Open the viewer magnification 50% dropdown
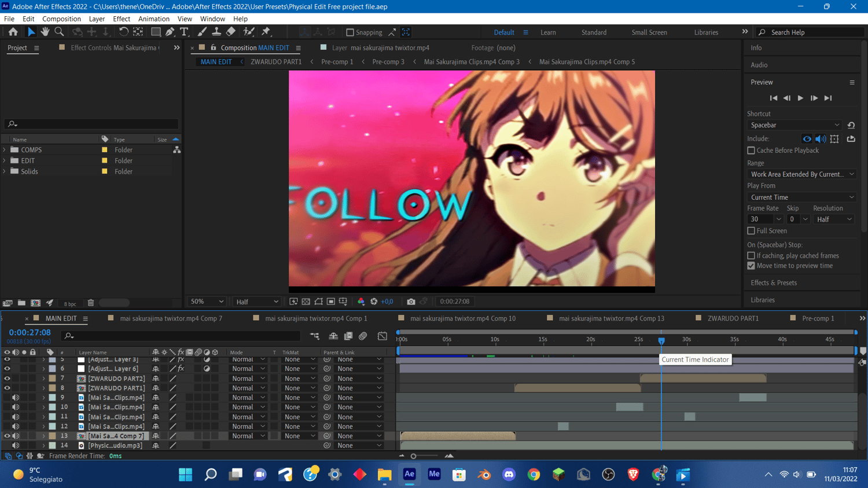868x488 pixels. click(x=207, y=302)
